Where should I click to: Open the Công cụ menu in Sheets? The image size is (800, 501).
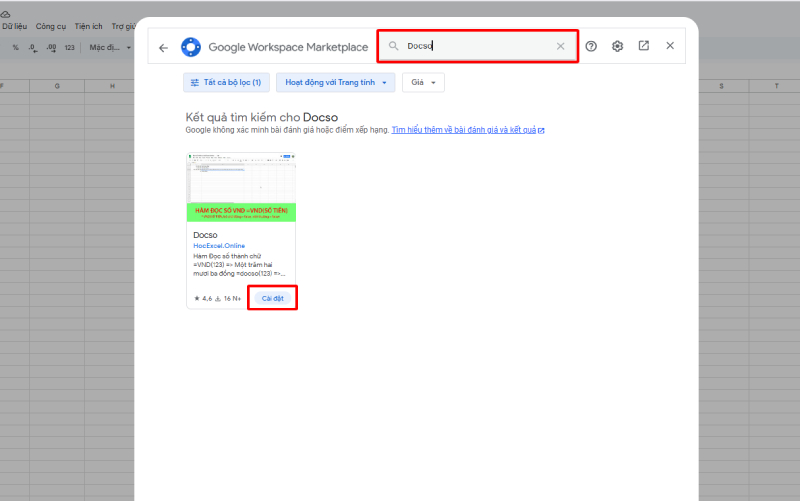coord(51,26)
